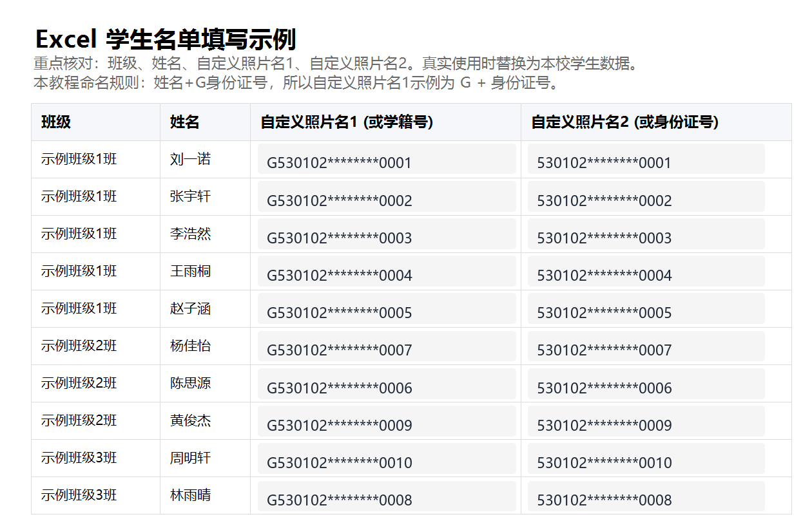Viewport: 812px width, 528px height.
Task: Click the code 'G530102********0004'
Action: coord(387,271)
